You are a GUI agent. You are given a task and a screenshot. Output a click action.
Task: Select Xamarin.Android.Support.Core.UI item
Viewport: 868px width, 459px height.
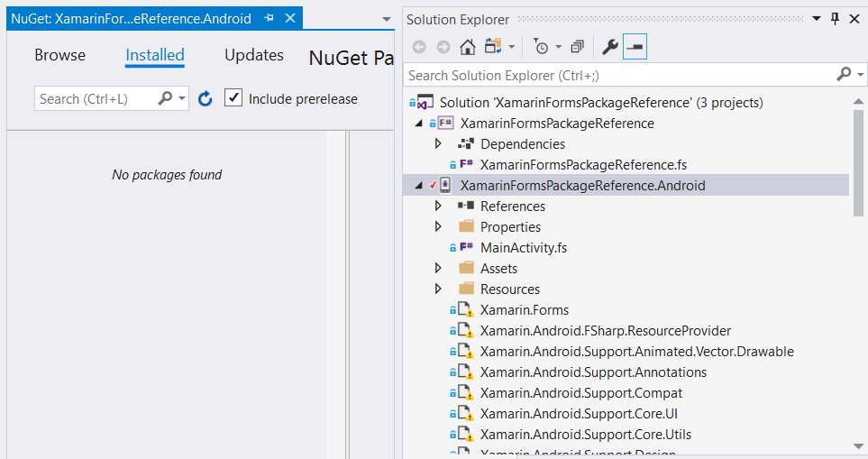point(579,414)
